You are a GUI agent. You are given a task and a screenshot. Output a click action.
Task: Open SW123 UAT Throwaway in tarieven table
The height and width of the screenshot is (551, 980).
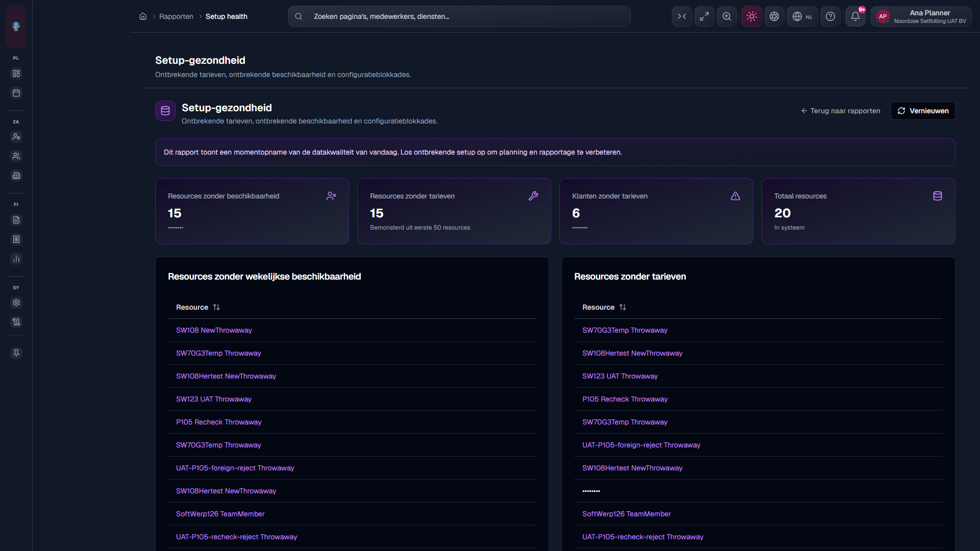point(620,376)
